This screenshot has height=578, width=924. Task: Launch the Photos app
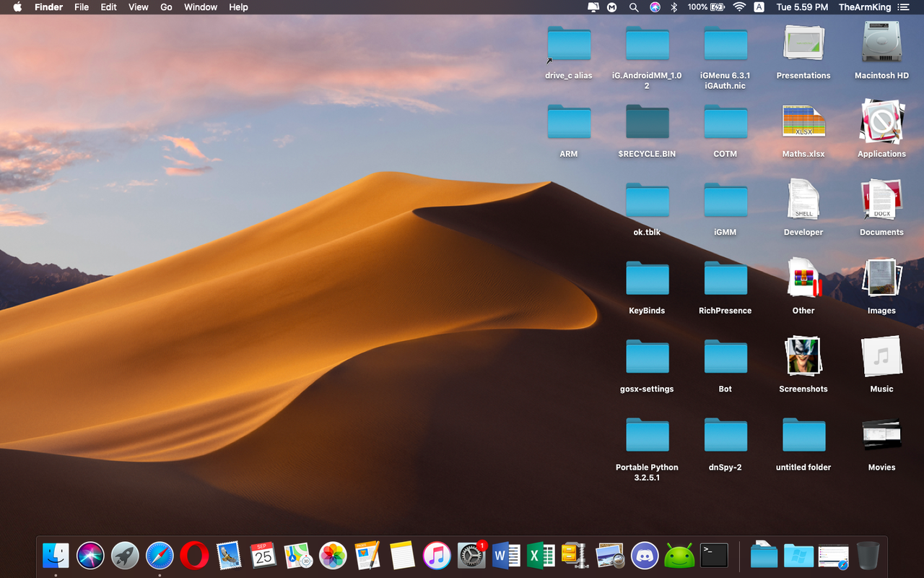[x=333, y=556]
